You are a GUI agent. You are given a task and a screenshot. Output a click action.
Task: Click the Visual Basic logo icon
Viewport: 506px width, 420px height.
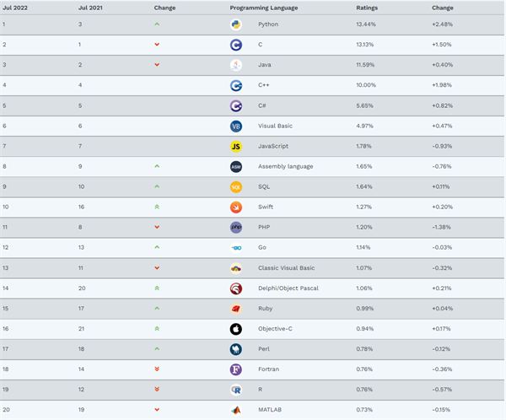(x=236, y=127)
